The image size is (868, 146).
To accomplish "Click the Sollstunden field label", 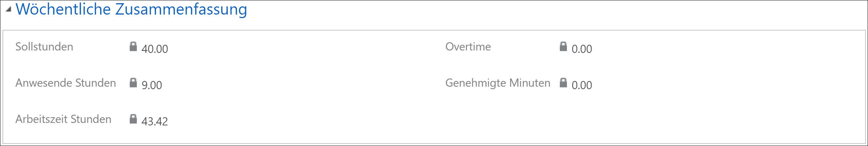I will [x=44, y=47].
